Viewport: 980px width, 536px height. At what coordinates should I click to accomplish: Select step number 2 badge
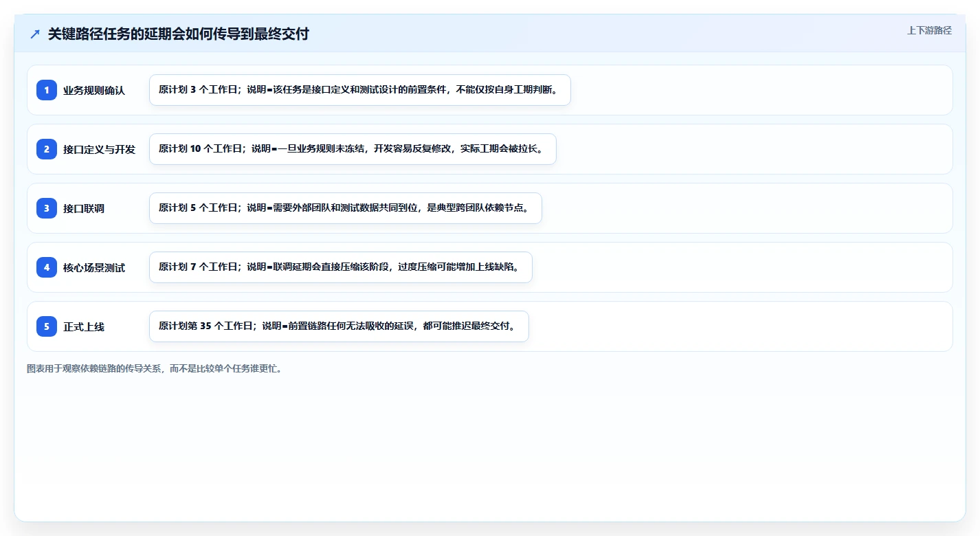tap(47, 149)
